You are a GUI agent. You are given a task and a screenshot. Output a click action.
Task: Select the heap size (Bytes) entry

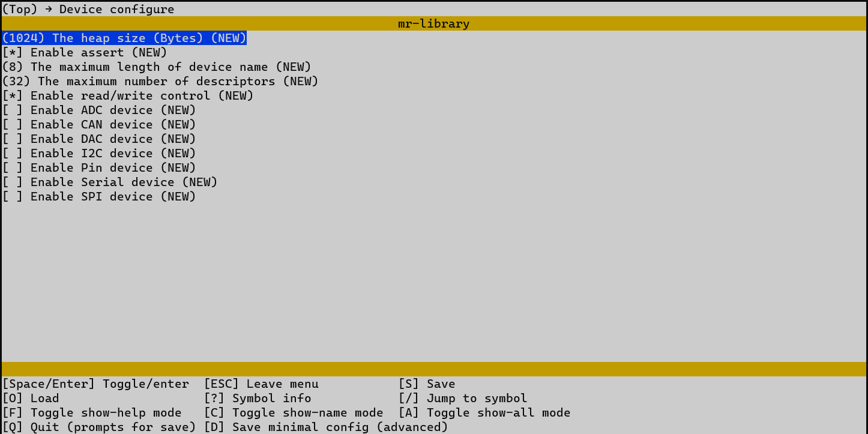(124, 38)
